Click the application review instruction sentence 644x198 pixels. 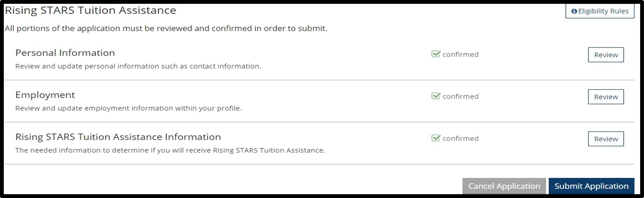click(166, 29)
